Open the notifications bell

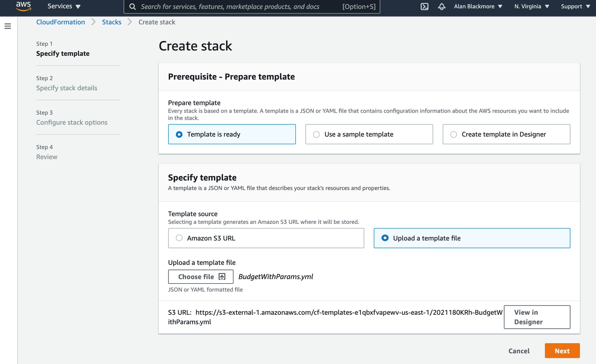(441, 6)
